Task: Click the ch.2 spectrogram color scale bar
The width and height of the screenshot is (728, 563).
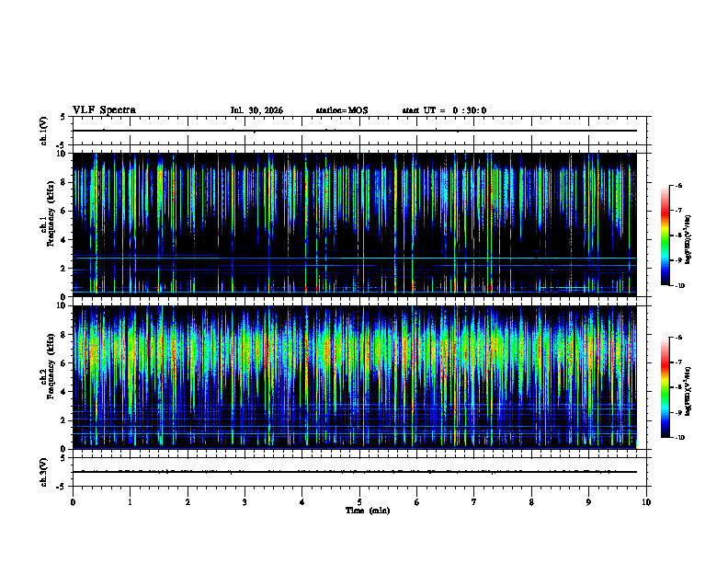Action: point(665,387)
